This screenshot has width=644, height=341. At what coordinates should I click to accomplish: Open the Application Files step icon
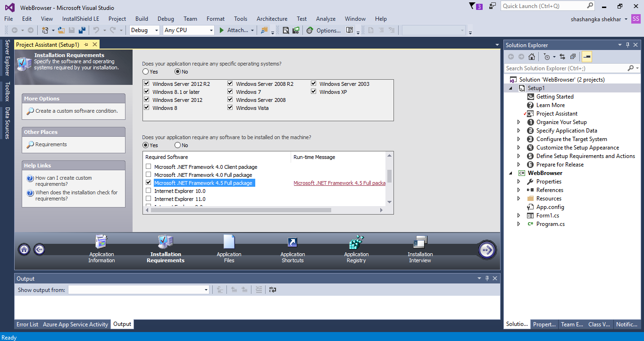coord(229,241)
